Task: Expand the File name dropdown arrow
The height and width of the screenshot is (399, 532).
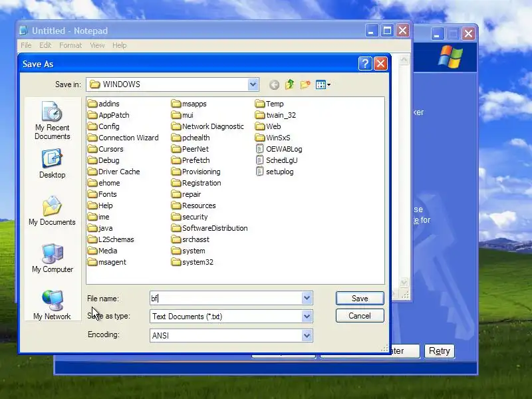Action: (x=307, y=298)
